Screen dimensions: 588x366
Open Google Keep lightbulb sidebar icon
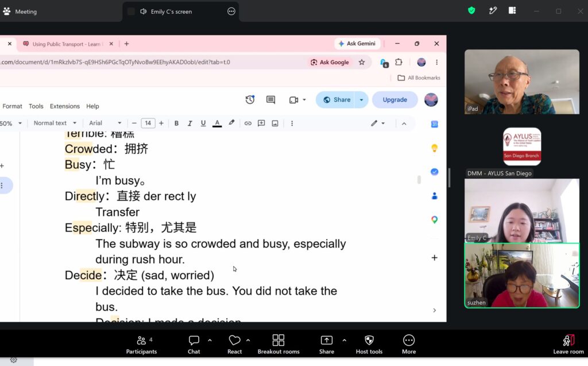pyautogui.click(x=434, y=148)
